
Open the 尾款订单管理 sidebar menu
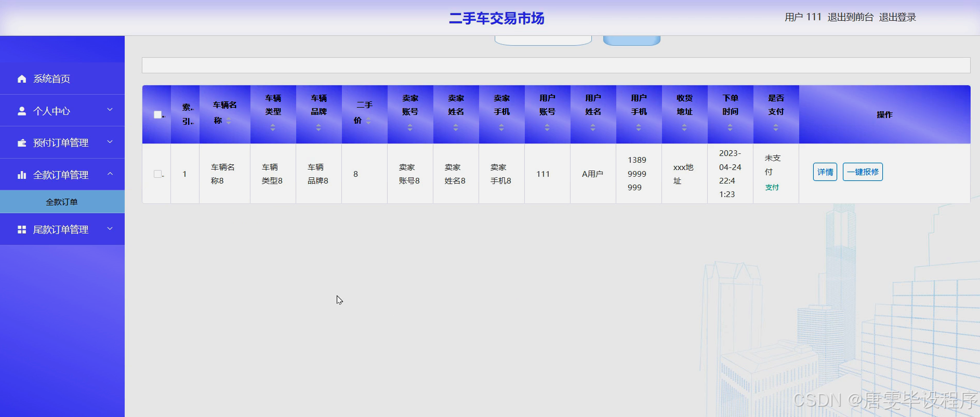point(62,229)
